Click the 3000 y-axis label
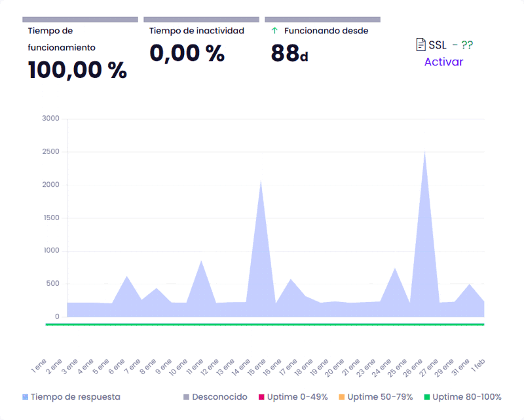The width and height of the screenshot is (524, 420). click(50, 119)
